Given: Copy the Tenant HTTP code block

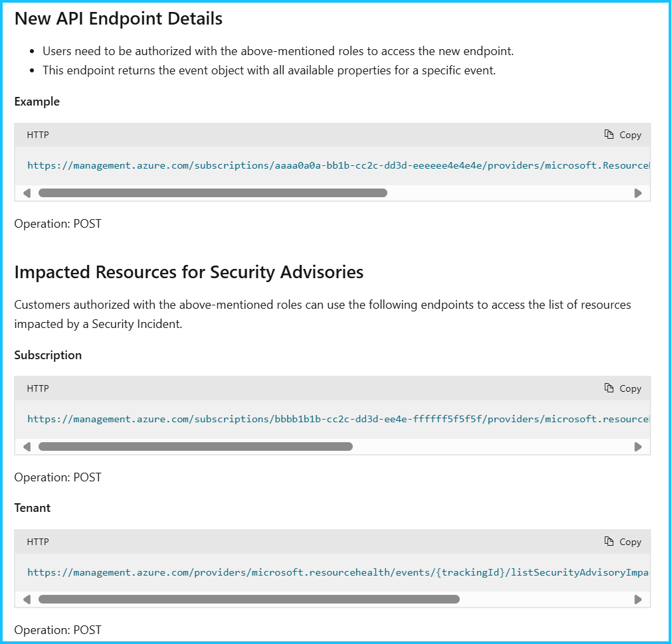Looking at the screenshot, I should 623,541.
